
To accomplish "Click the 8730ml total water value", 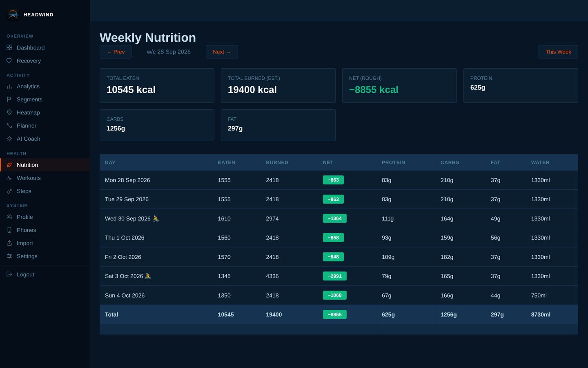I will pos(541,315).
